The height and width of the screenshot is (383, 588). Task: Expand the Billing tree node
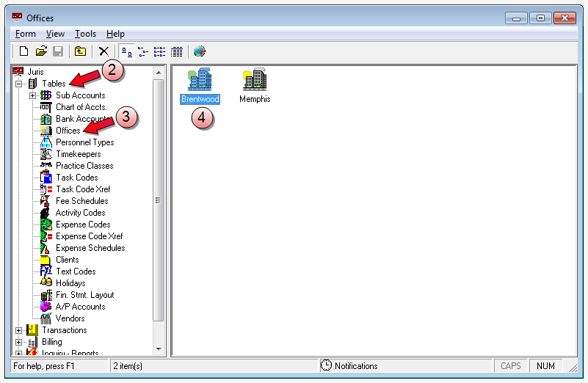(19, 342)
